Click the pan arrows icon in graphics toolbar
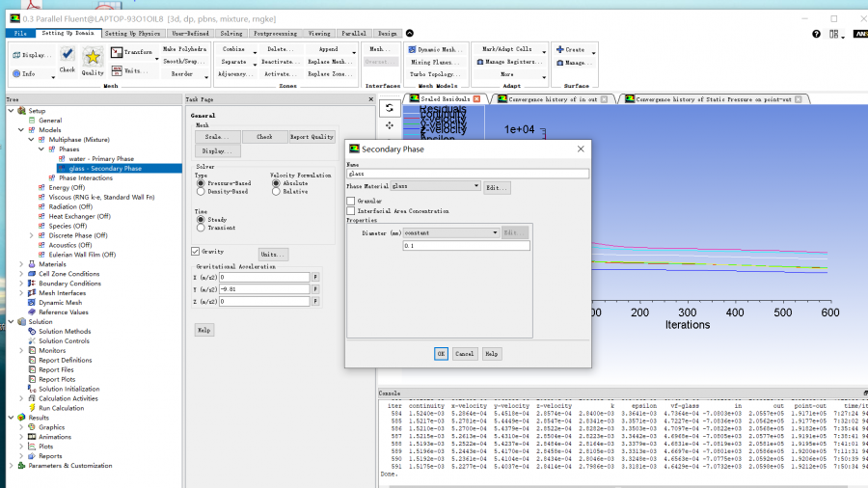The width and height of the screenshot is (868, 488). tap(390, 125)
